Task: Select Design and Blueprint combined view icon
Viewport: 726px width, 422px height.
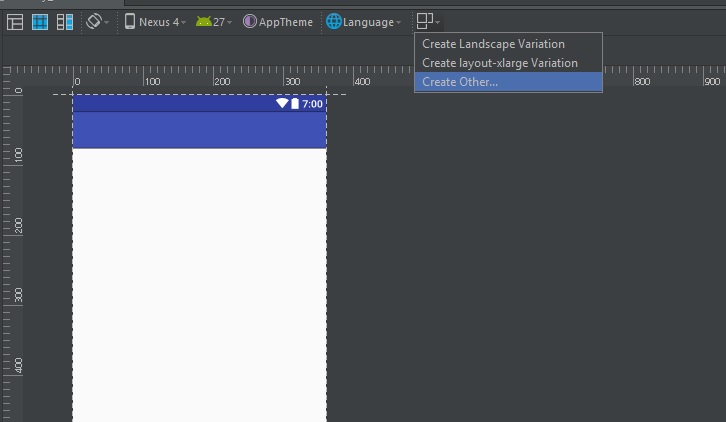Action: [65, 22]
